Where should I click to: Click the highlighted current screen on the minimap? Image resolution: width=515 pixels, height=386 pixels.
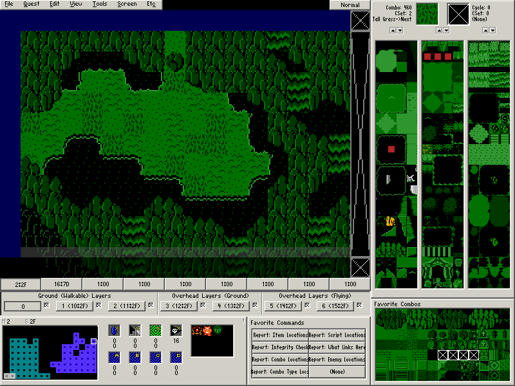[x=94, y=341]
